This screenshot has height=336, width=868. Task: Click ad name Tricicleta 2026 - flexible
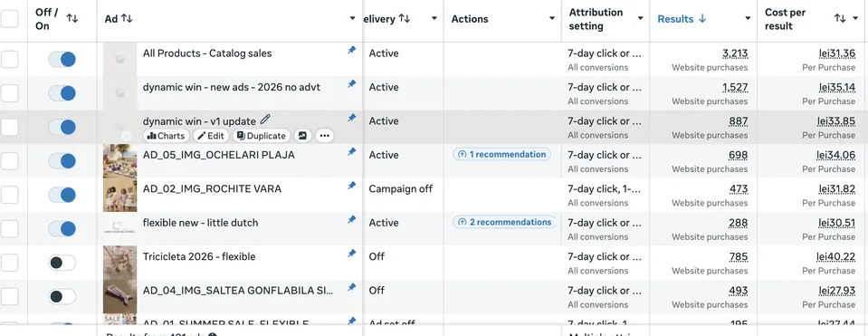[199, 257]
